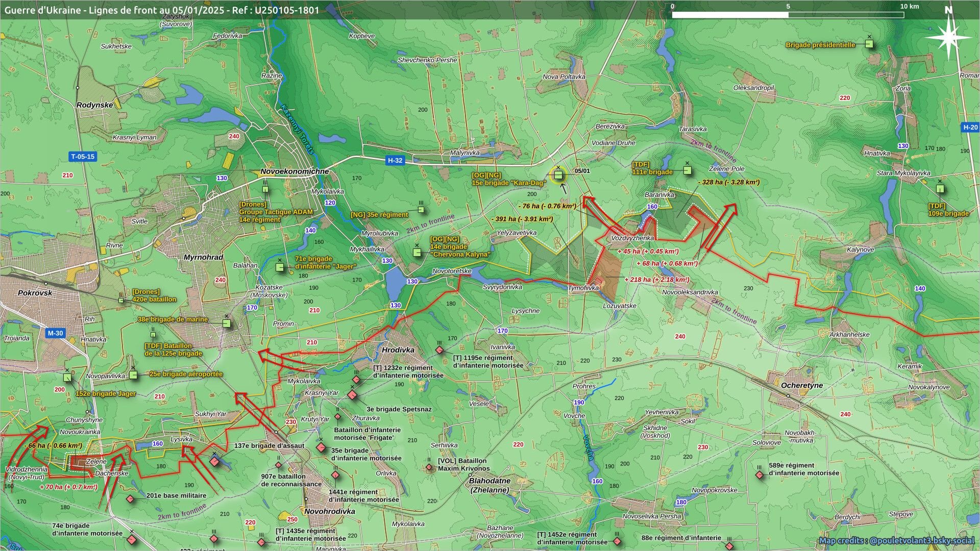Click the Novoekonomichne town label

point(295,171)
